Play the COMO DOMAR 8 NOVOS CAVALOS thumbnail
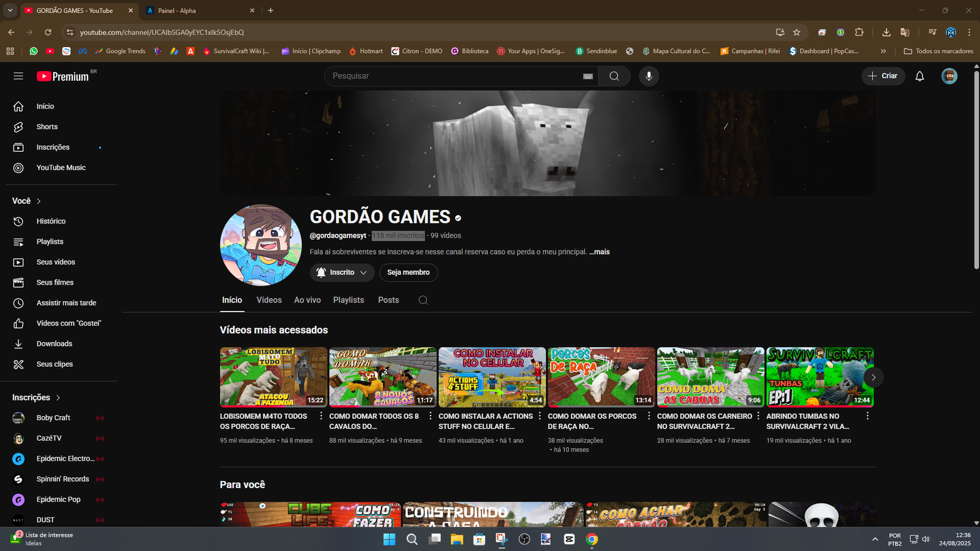Screen dimensions: 980x551 click(x=383, y=377)
